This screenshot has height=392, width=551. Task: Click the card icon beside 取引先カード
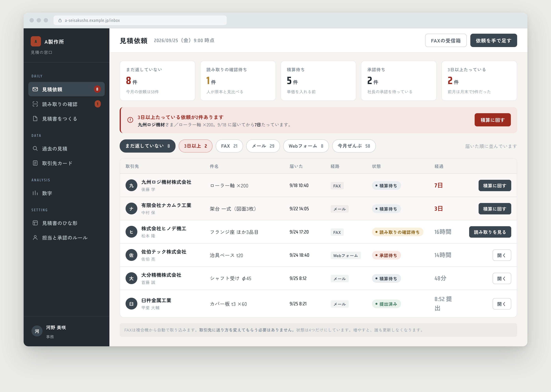click(x=35, y=163)
